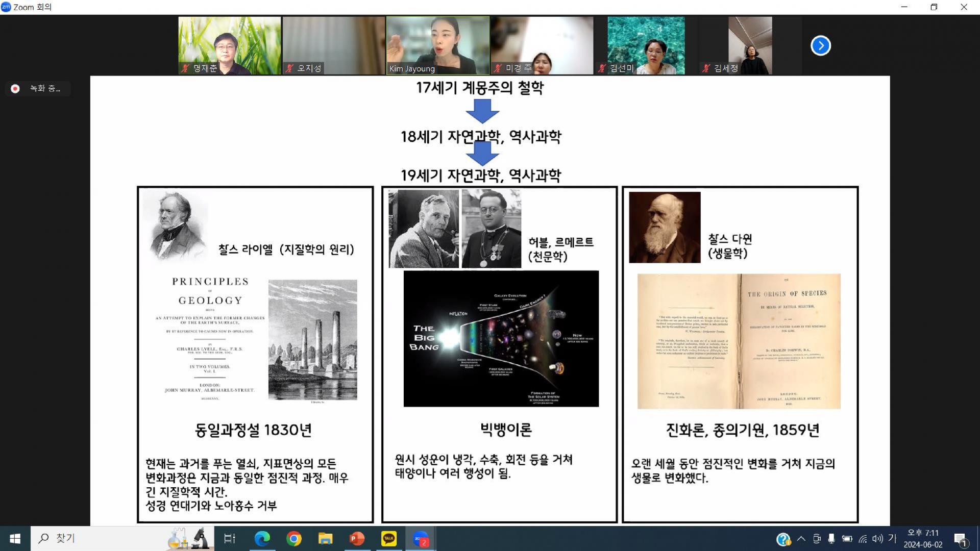Image resolution: width=980 pixels, height=551 pixels.
Task: Open KakaoTalk from the taskbar
Action: [x=388, y=539]
